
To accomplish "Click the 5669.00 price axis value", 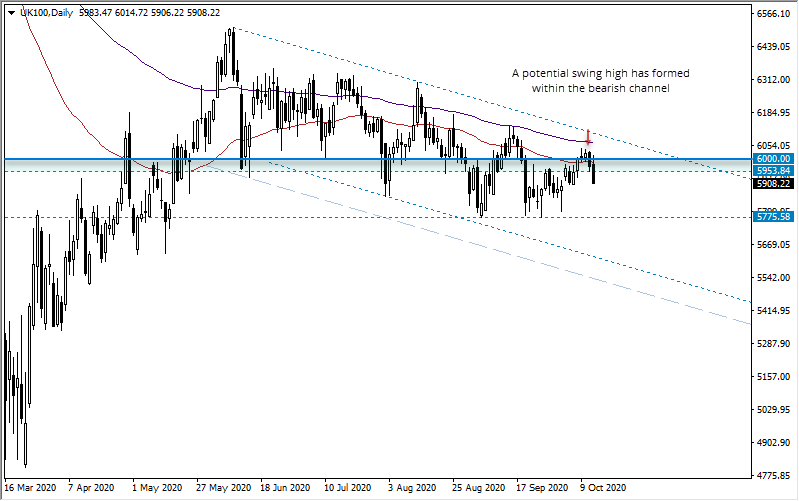I will tap(775, 245).
